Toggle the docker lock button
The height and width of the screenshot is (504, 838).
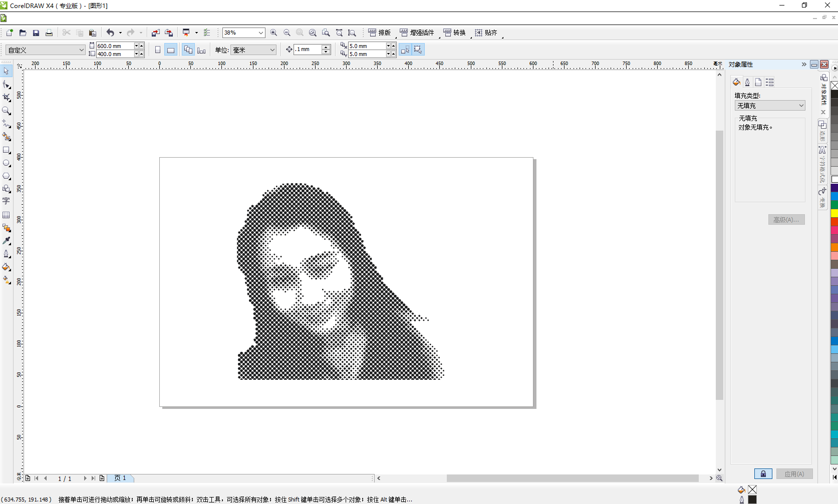click(763, 474)
